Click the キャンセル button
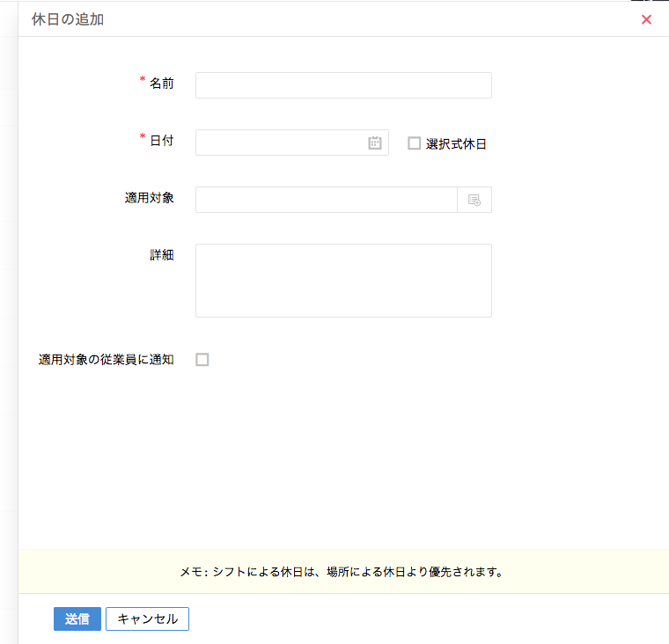Image resolution: width=669 pixels, height=644 pixels. [147, 619]
